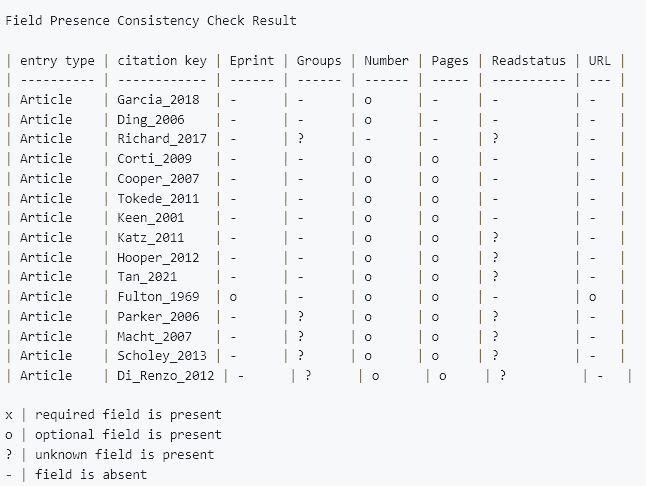Click 'optional field is present' legend line
646x486 pixels.
pos(114,435)
